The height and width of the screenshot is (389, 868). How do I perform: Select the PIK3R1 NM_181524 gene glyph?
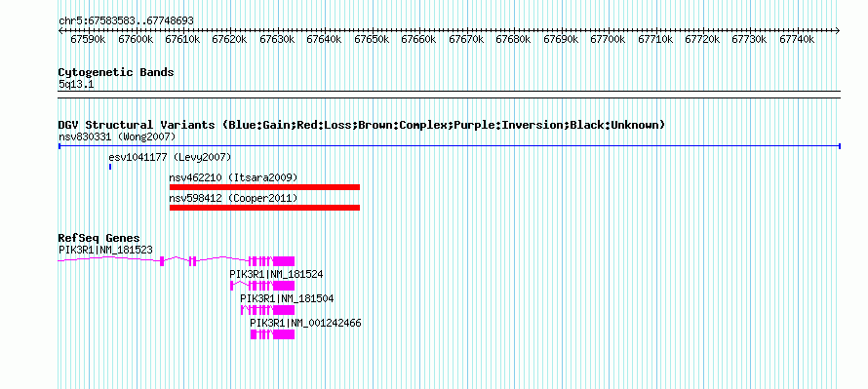click(261, 286)
